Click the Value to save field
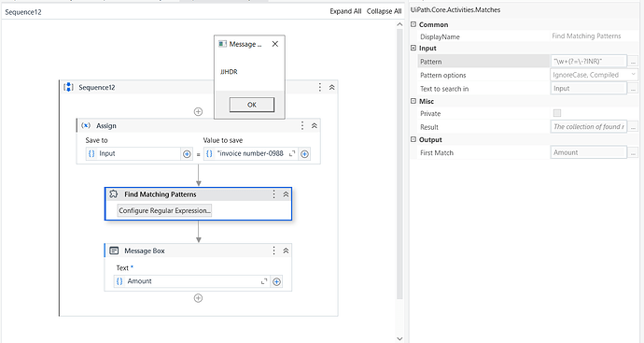 tap(250, 153)
